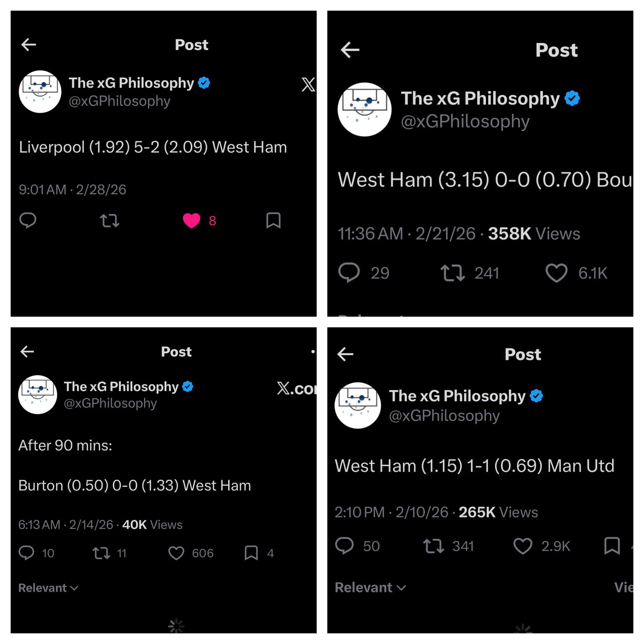
Task: Reply to the Liverpool 5-2 West Ham post
Action: (28, 220)
